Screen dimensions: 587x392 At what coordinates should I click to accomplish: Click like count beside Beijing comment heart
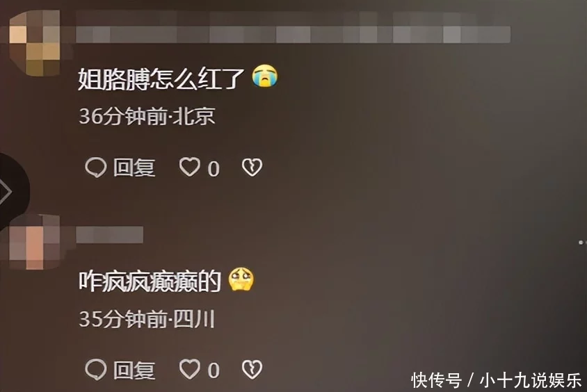[214, 169]
